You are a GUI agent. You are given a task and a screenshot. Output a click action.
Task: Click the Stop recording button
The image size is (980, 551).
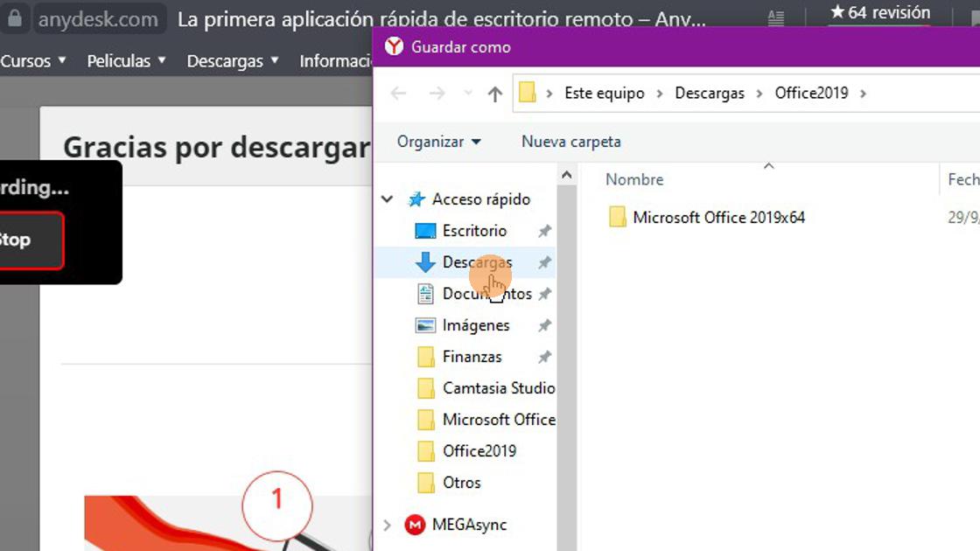click(x=30, y=240)
